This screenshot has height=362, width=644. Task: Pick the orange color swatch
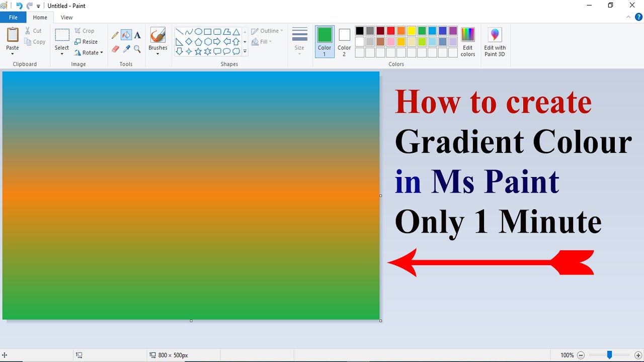[x=401, y=31]
